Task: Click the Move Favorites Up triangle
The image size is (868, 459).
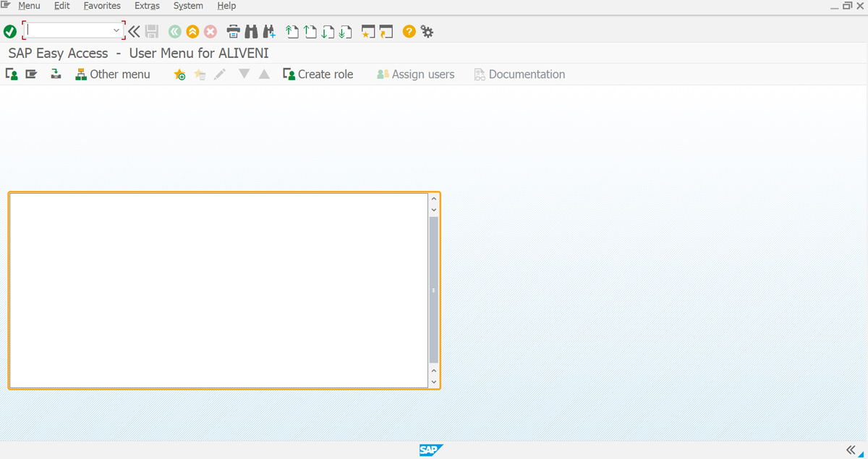Action: click(265, 74)
